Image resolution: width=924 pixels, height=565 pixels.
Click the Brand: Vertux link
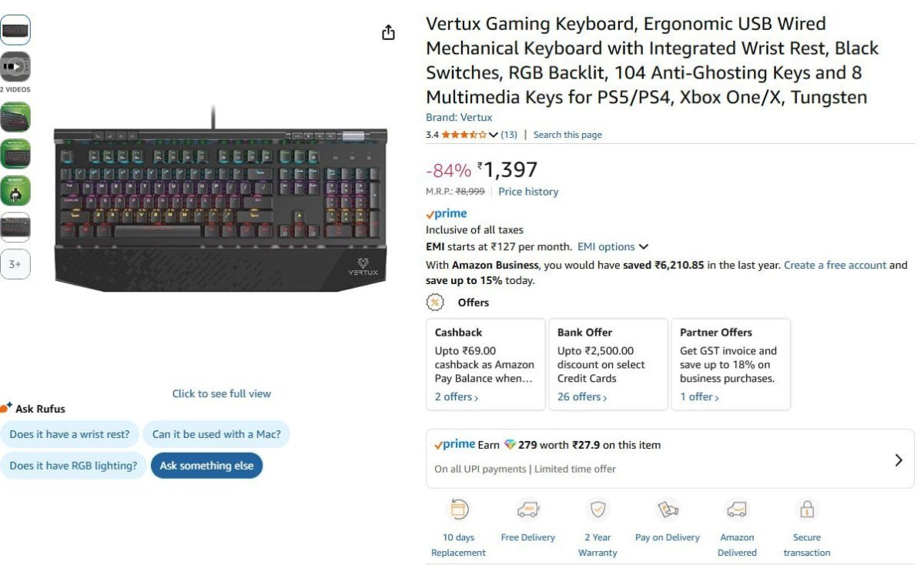coord(459,118)
